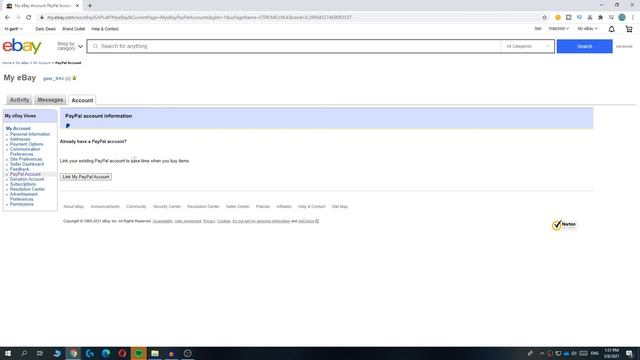Viewport: 640px width, 360px height.
Task: Click the yellow extension icon in toolbar
Action: (558, 18)
